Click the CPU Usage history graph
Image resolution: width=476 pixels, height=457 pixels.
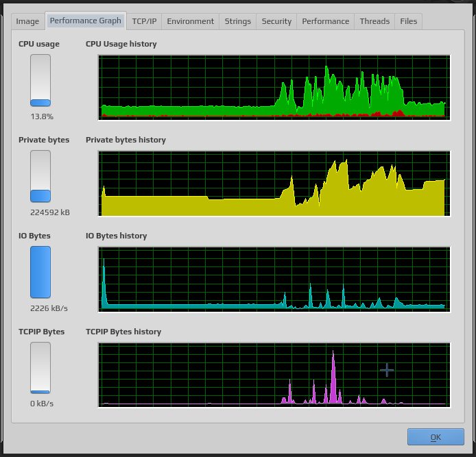274,88
